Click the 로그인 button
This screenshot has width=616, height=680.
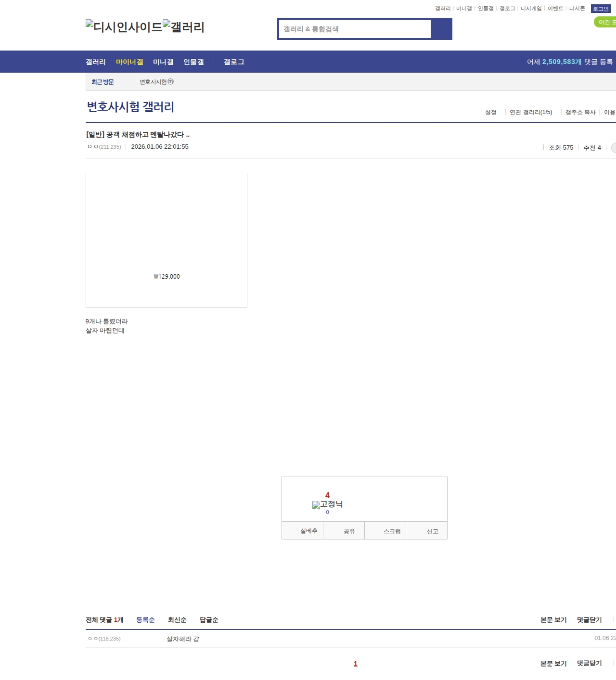click(601, 9)
